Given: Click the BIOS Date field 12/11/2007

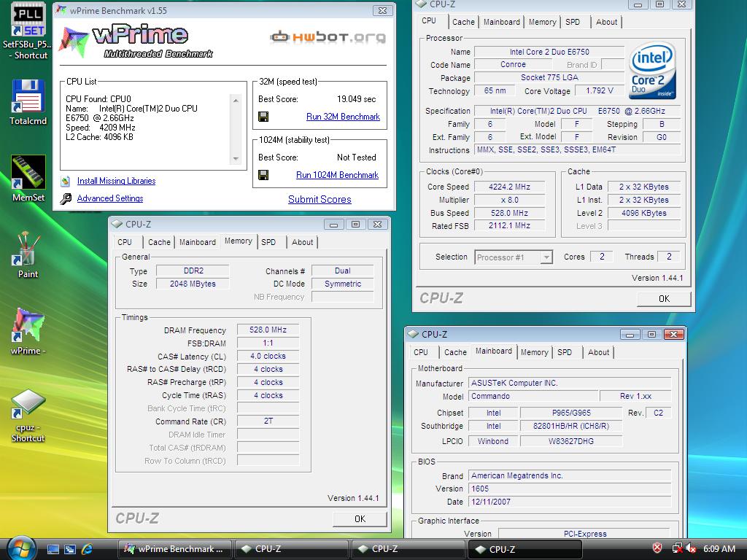Looking at the screenshot, I should click(x=570, y=502).
